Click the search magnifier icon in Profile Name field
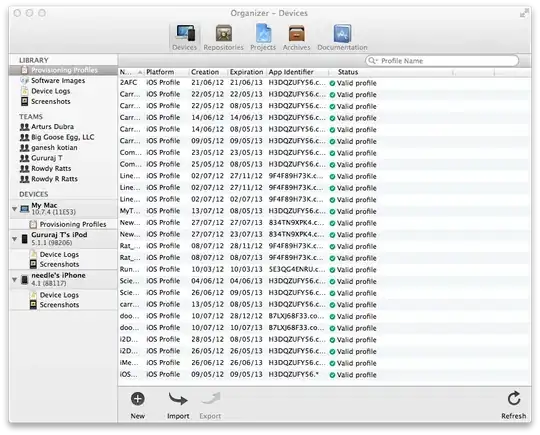540x435 pixels. pos(373,61)
